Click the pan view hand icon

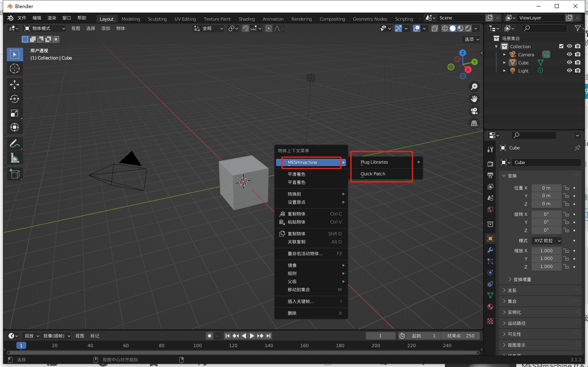[474, 99]
